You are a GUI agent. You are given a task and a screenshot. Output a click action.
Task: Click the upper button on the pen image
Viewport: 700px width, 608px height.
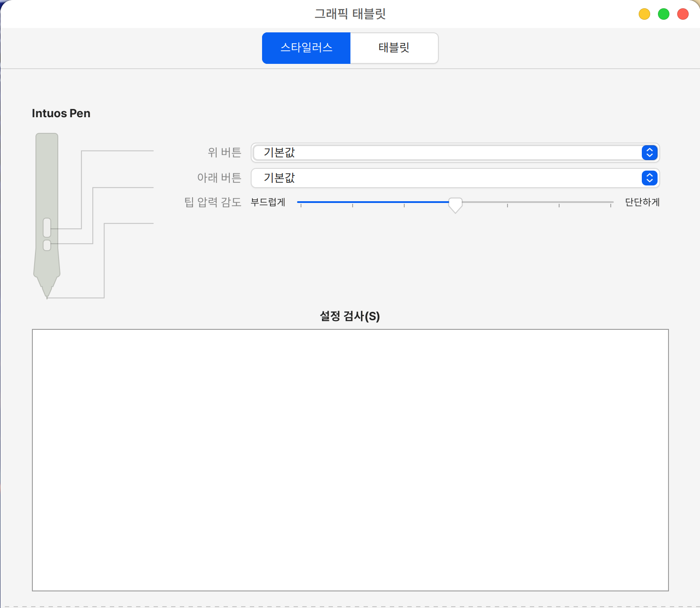click(x=47, y=227)
